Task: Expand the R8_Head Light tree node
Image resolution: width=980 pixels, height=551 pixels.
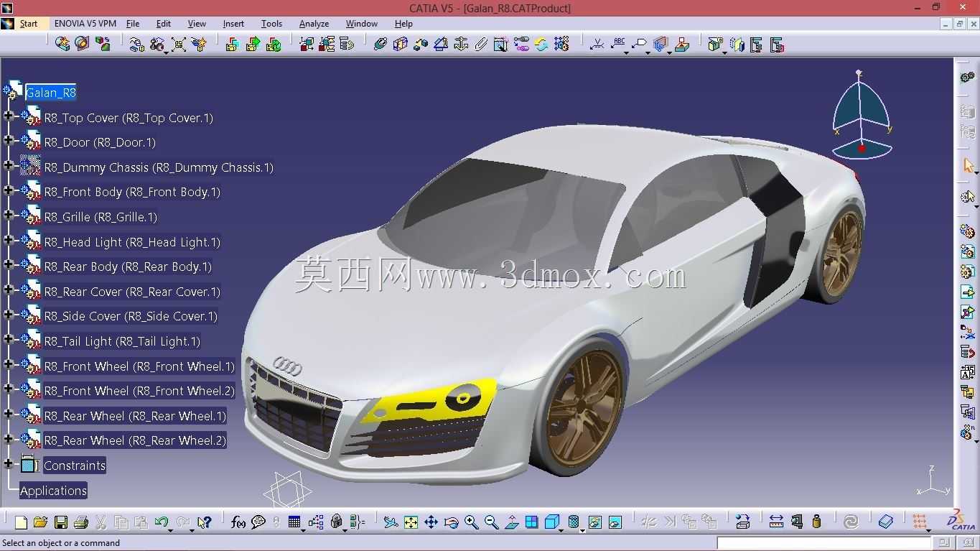Action: (9, 241)
